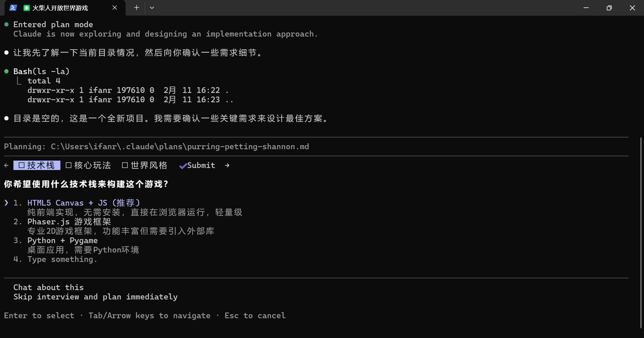Screen dimensions: 644x338
Task: Click the green Claude tab icon
Action: [27, 8]
